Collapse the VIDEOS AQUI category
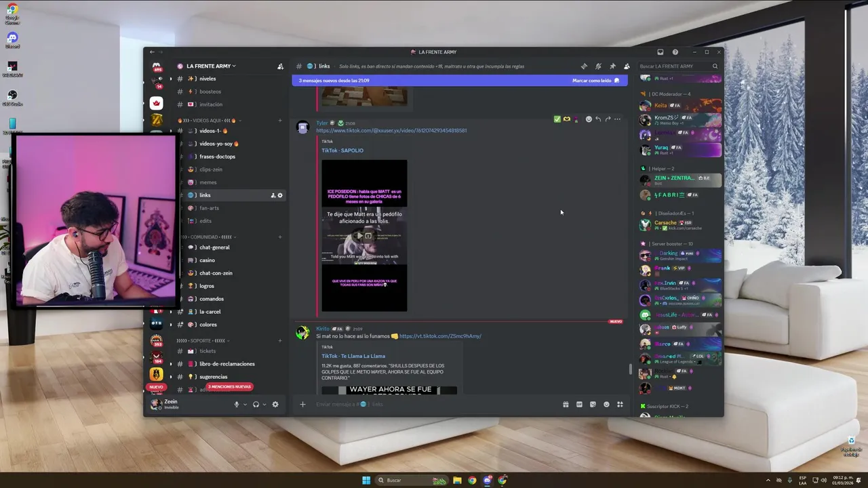The width and height of the screenshot is (868, 488). tap(210, 121)
